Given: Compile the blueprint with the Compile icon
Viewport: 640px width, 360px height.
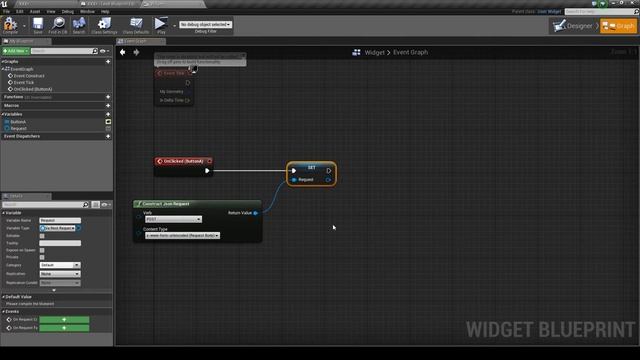Looking at the screenshot, I should (x=10, y=25).
